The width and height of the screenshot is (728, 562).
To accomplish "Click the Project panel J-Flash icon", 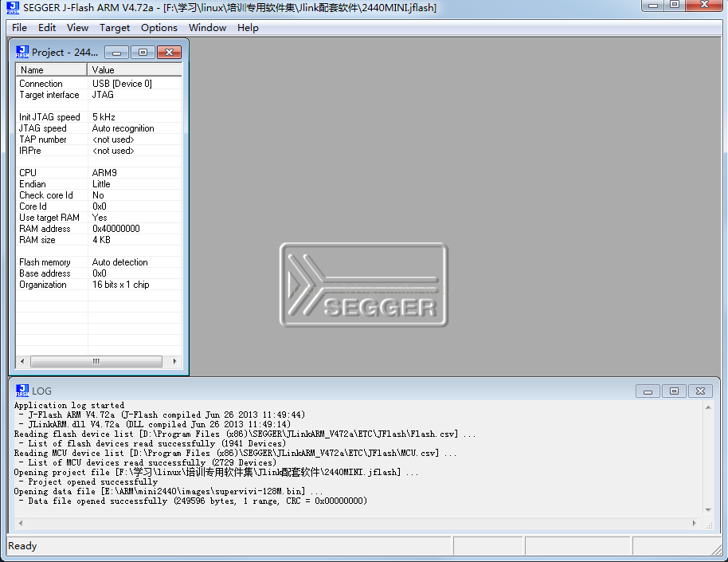I will (x=22, y=52).
